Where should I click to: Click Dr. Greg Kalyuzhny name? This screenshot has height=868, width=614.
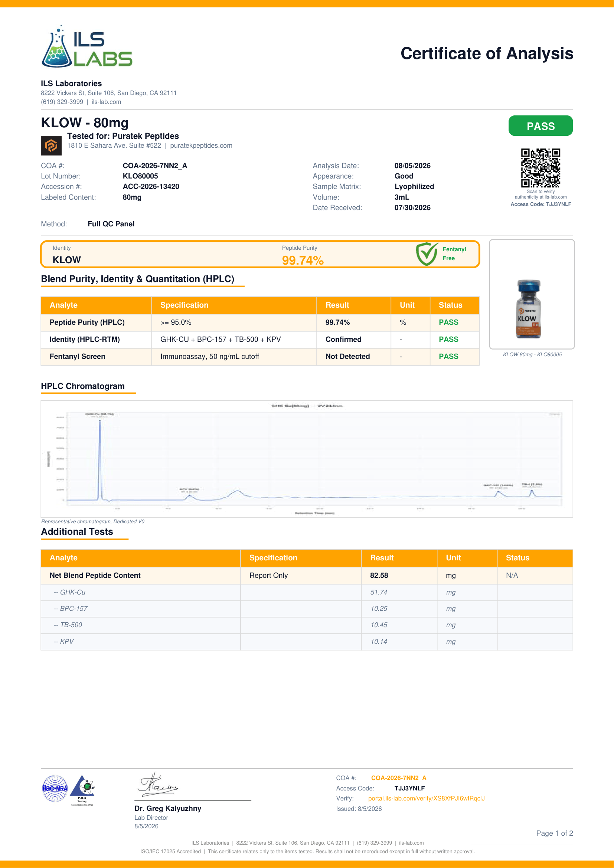pos(168,808)
